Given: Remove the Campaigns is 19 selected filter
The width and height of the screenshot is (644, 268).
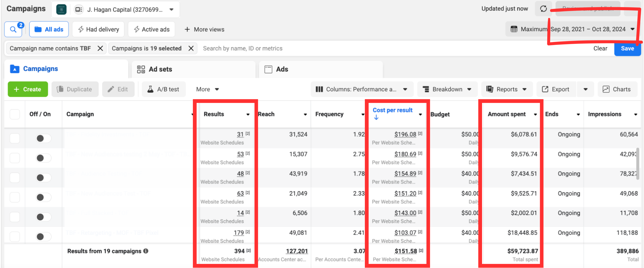Looking at the screenshot, I should [191, 48].
